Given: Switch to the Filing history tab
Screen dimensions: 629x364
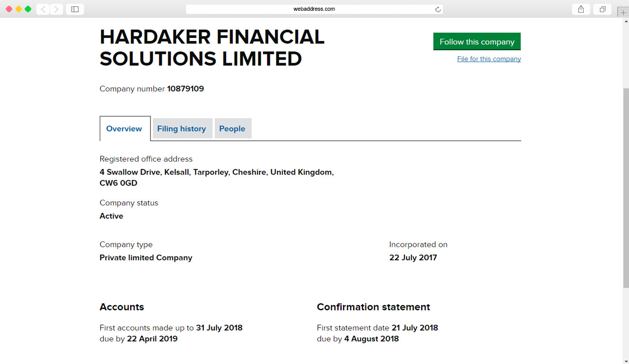Looking at the screenshot, I should [181, 129].
